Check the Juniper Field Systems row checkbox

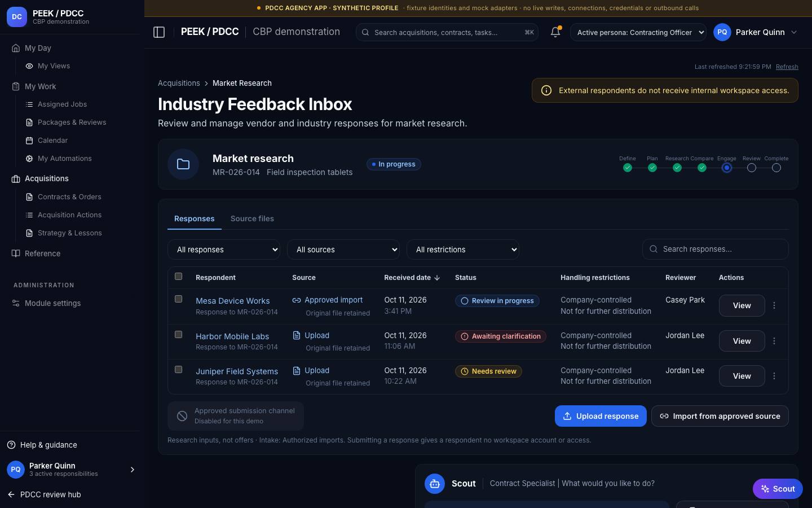179,370
